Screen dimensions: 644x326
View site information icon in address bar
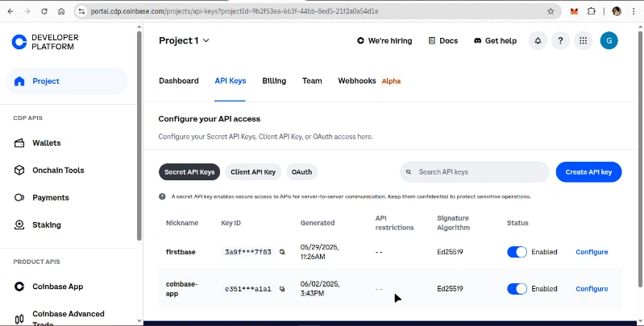[81, 11]
